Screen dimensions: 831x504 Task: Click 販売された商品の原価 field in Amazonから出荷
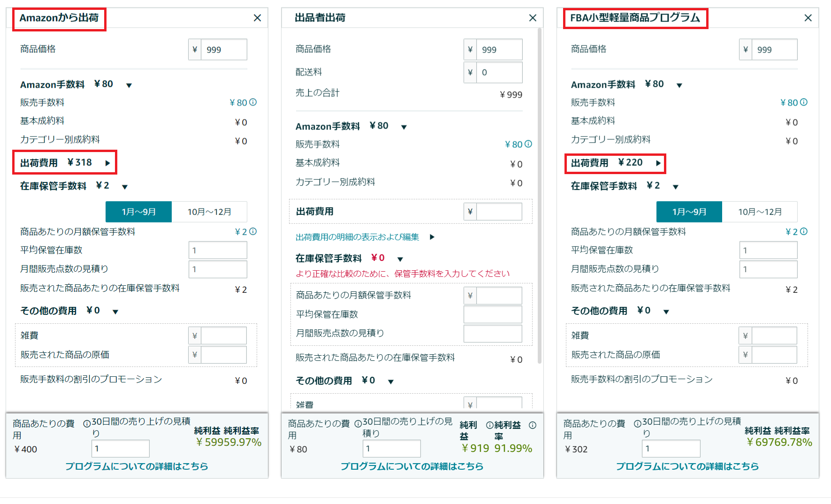[224, 354]
